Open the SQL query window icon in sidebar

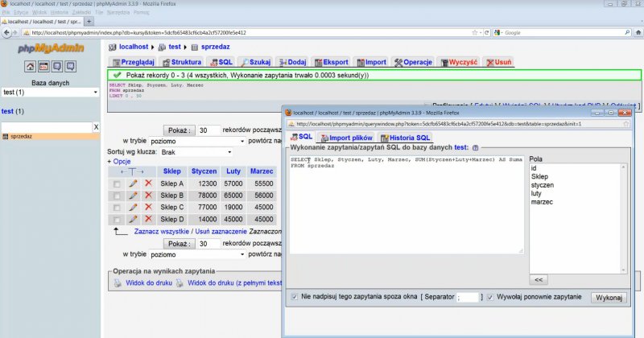point(44,67)
